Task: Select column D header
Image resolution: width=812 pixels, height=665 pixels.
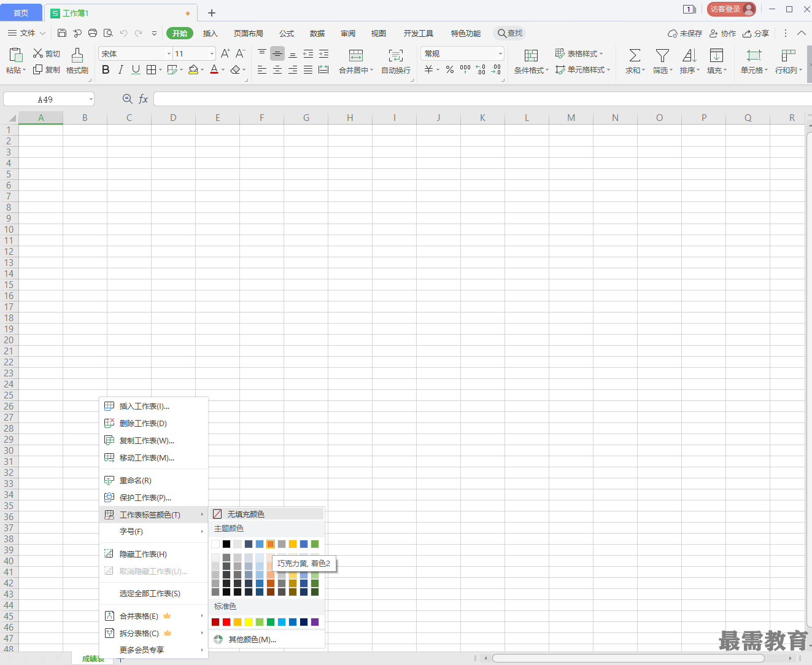Action: pos(173,118)
